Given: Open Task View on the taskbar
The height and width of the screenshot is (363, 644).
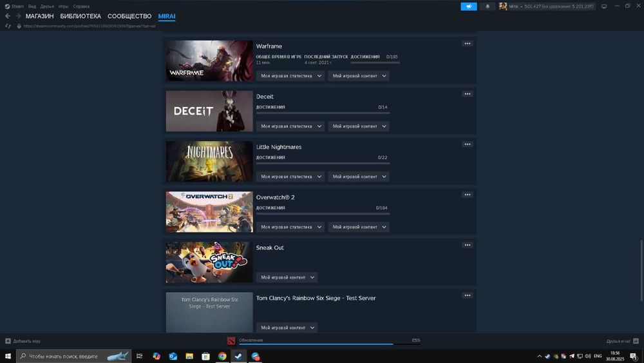Looking at the screenshot, I should [139, 356].
